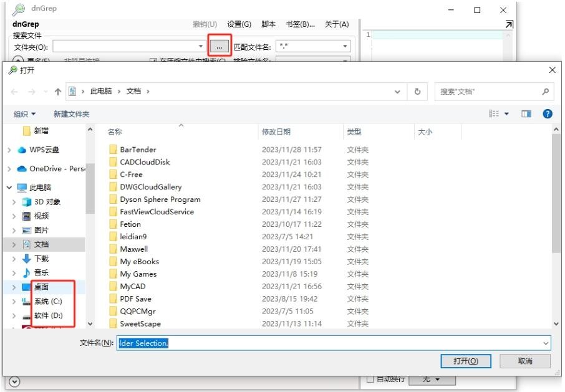Open the 无 dropdown beside 自动换行
The width and height of the screenshot is (565, 392).
click(432, 380)
